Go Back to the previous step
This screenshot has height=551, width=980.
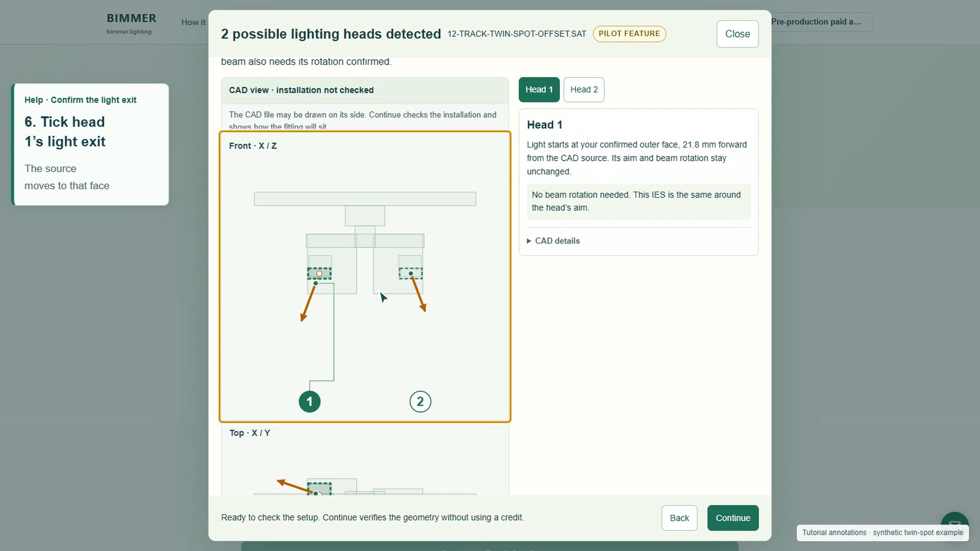tap(679, 518)
